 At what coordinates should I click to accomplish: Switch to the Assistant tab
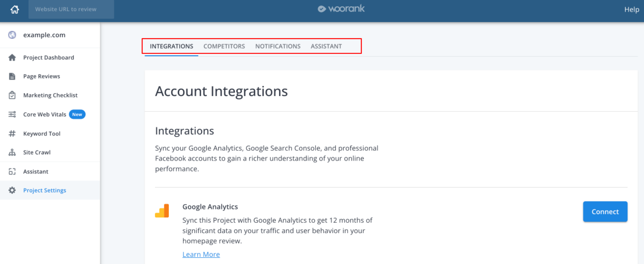[326, 46]
